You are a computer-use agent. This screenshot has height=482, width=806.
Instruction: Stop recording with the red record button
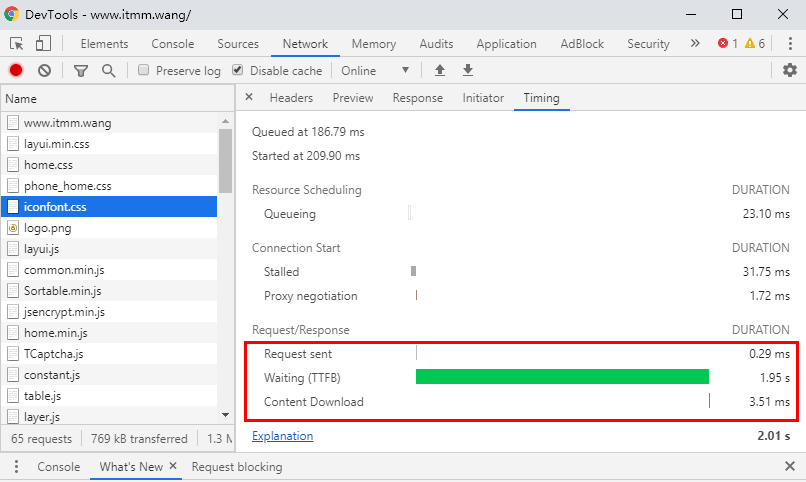(x=16, y=70)
